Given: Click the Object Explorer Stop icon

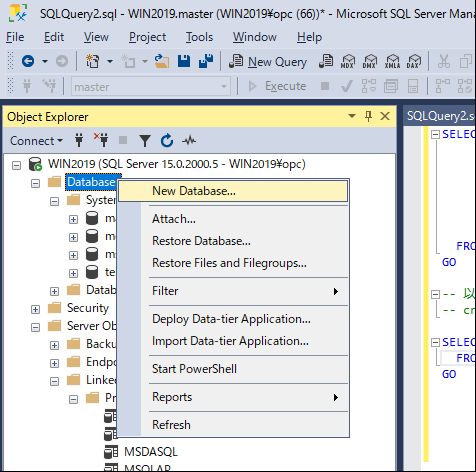Looking at the screenshot, I should 123,140.
